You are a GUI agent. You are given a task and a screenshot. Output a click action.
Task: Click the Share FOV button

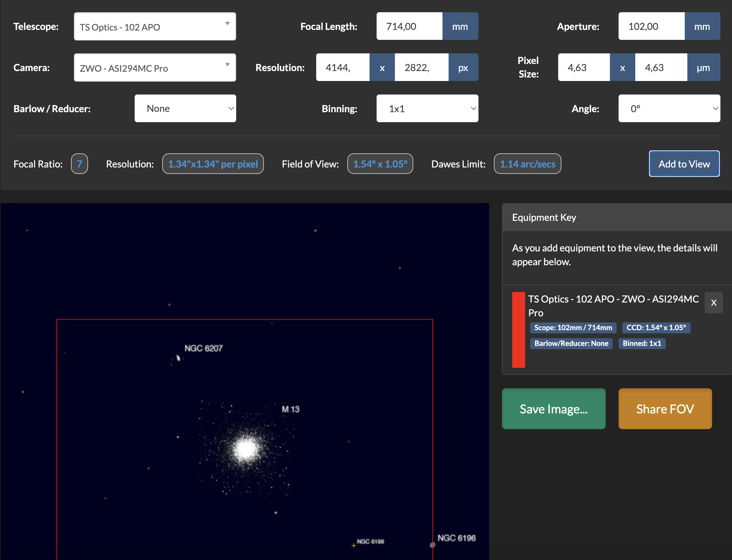pyautogui.click(x=665, y=409)
